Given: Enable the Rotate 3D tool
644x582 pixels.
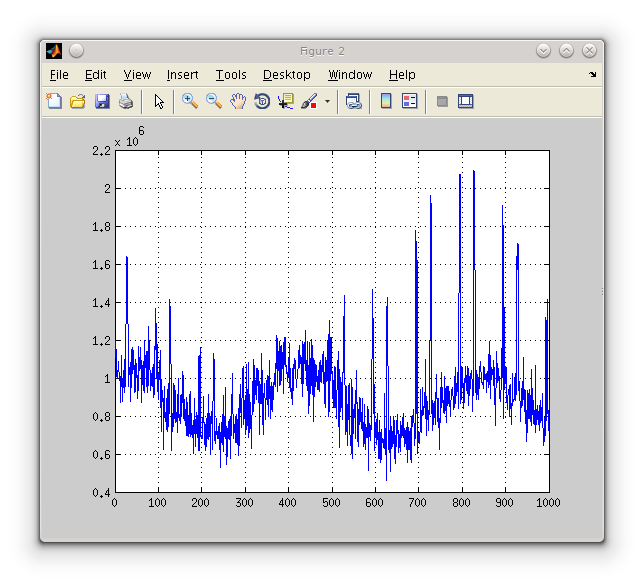Looking at the screenshot, I should click(262, 101).
